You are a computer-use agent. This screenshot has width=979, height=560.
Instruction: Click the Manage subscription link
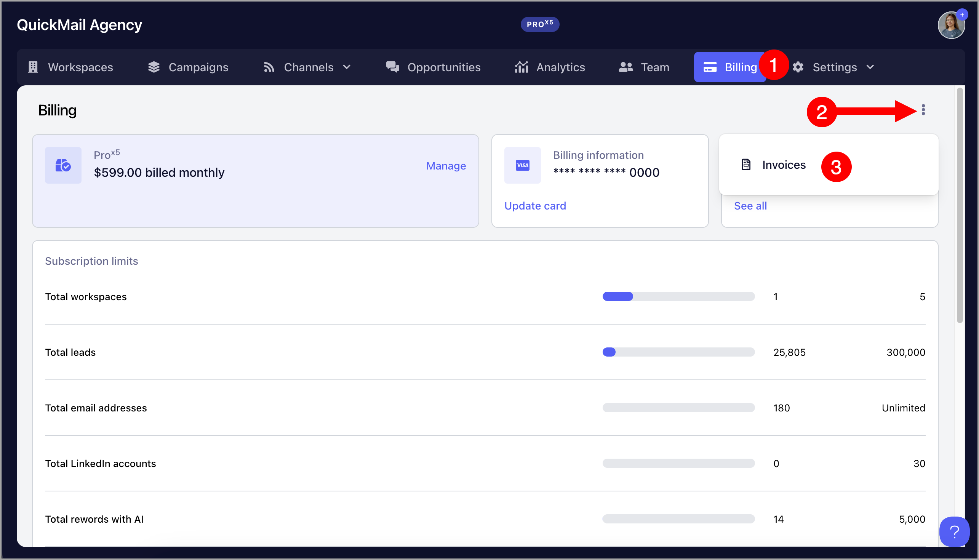coord(446,166)
